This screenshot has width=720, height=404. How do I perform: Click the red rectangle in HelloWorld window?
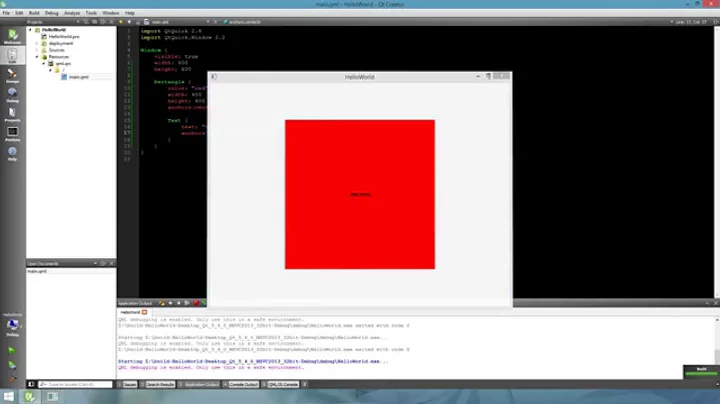pyautogui.click(x=360, y=194)
